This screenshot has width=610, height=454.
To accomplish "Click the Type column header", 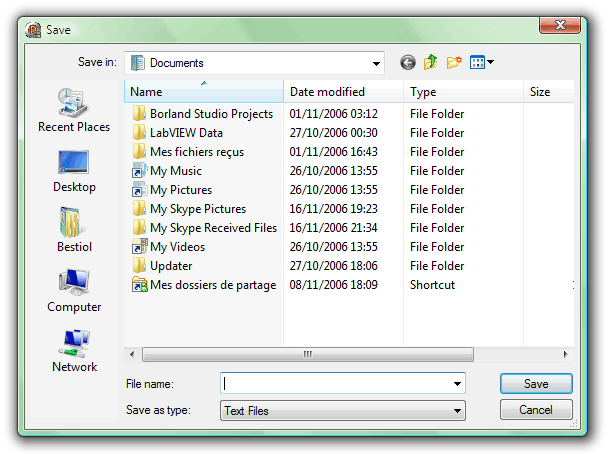I will (423, 92).
